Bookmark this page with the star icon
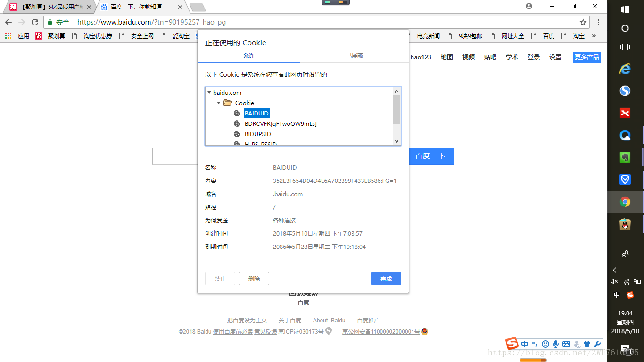Image resolution: width=644 pixels, height=362 pixels. point(583,22)
